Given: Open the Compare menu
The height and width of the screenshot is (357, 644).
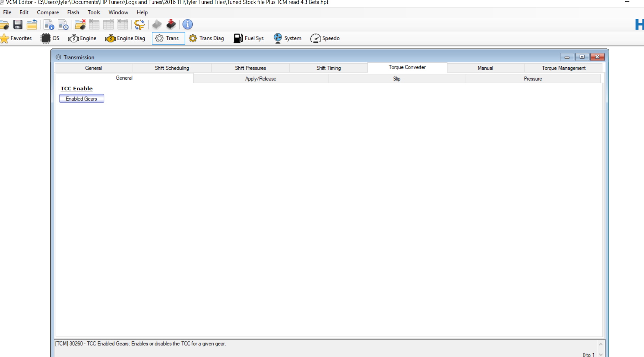Looking at the screenshot, I should pyautogui.click(x=48, y=12).
